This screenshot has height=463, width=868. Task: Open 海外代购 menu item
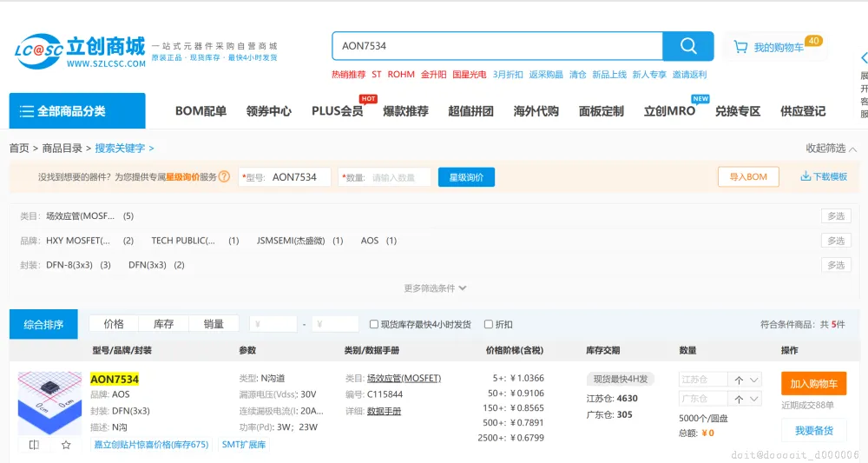tap(536, 111)
